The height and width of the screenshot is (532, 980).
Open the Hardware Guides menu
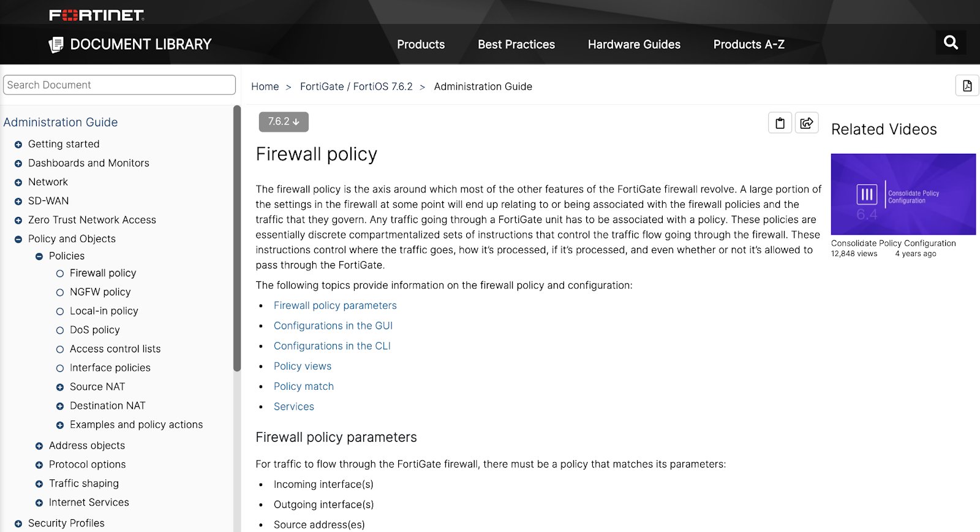(634, 45)
